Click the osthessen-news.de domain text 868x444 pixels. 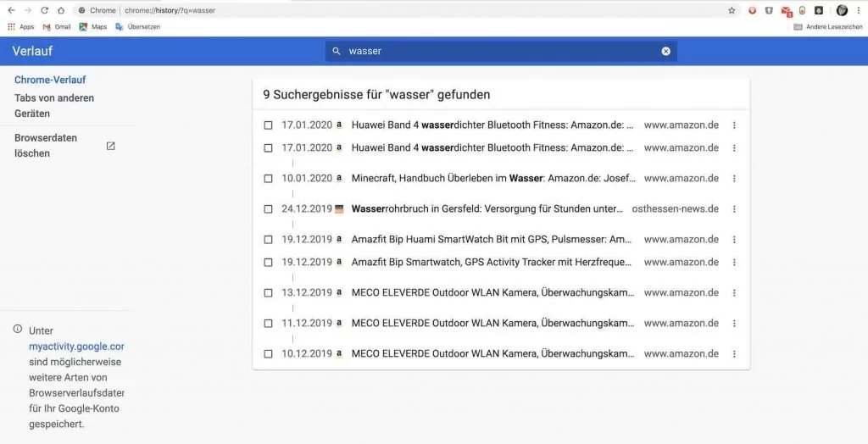(676, 208)
